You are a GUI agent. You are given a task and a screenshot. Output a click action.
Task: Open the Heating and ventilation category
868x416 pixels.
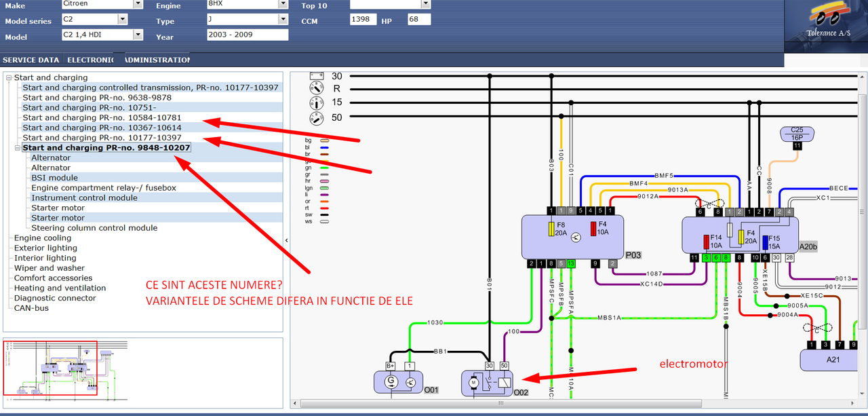point(60,288)
